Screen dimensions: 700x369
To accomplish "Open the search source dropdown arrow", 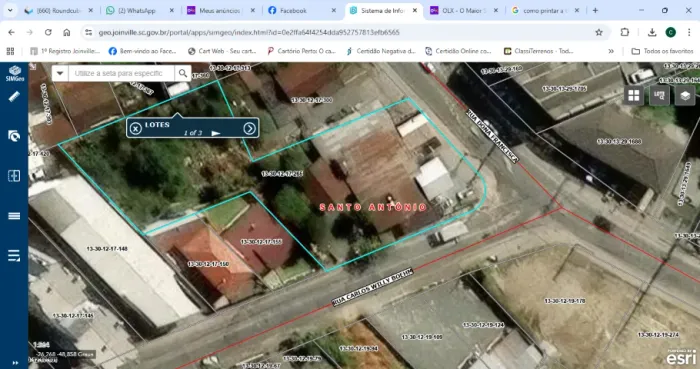I will click(60, 73).
